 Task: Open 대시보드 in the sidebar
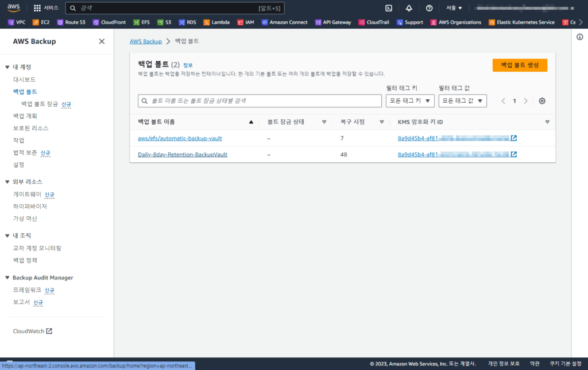(x=24, y=79)
